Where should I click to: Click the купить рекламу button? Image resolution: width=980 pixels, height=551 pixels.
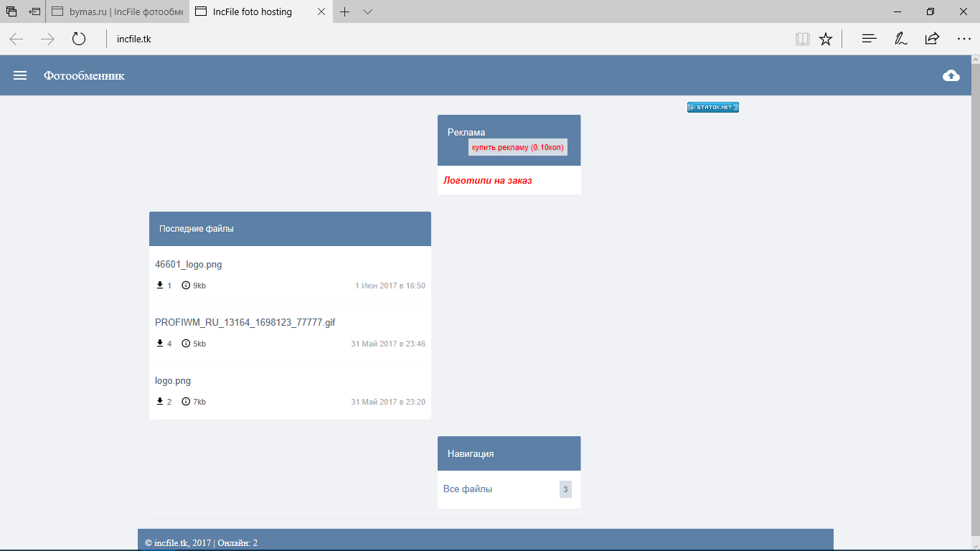click(x=517, y=147)
